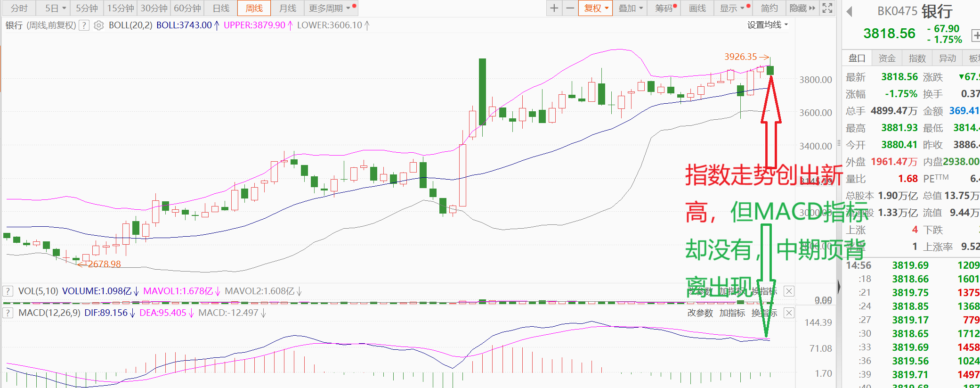Collapse the right quote panel arrow
The height and width of the screenshot is (388, 980).
[838, 286]
